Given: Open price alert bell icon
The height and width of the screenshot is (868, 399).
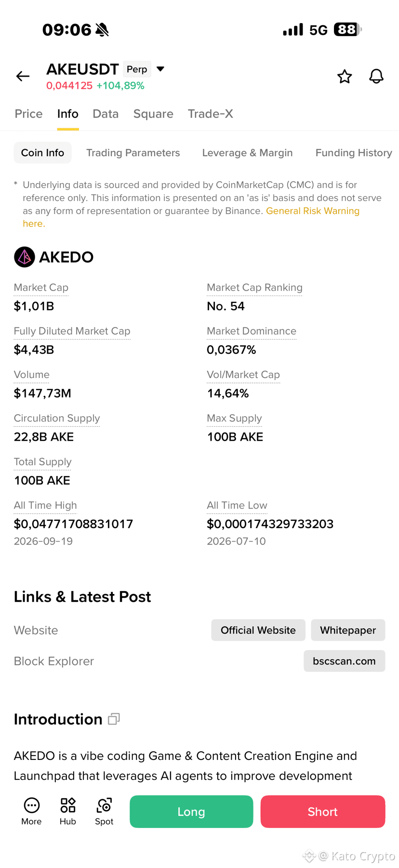Looking at the screenshot, I should pyautogui.click(x=376, y=76).
